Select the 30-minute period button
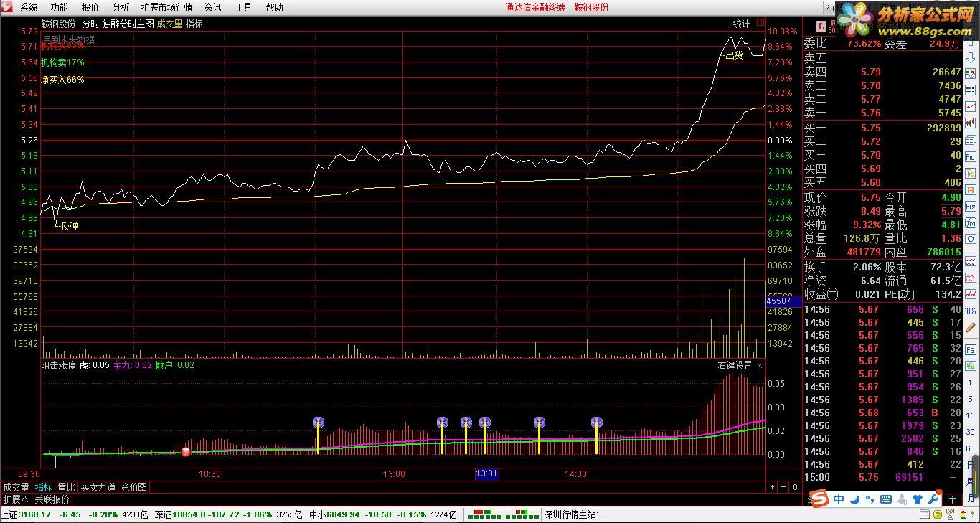The height and width of the screenshot is (523, 980). pyautogui.click(x=971, y=431)
